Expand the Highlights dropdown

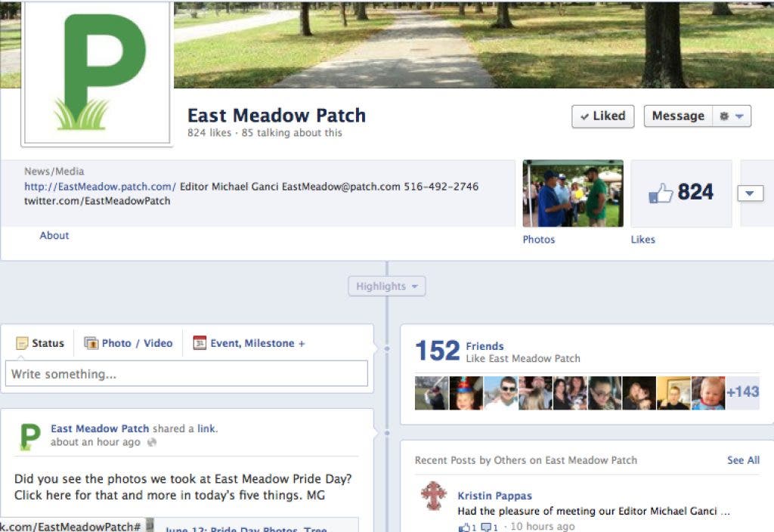pyautogui.click(x=386, y=286)
